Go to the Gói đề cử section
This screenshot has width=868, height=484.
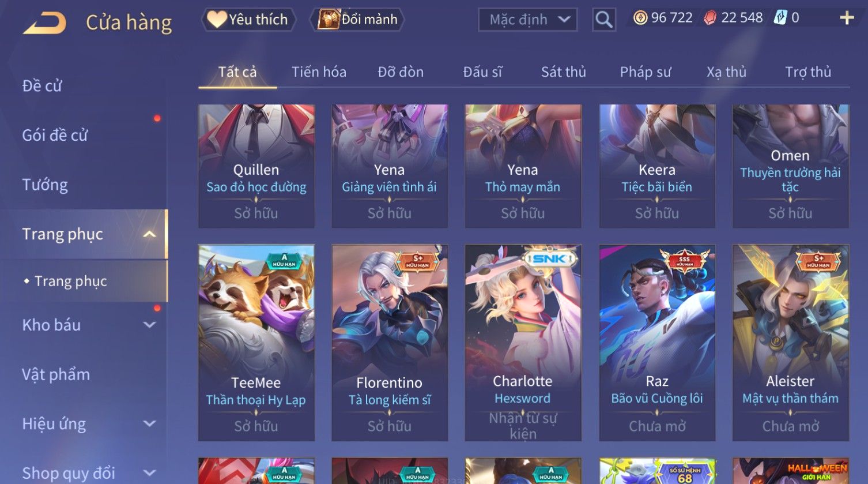click(x=55, y=135)
